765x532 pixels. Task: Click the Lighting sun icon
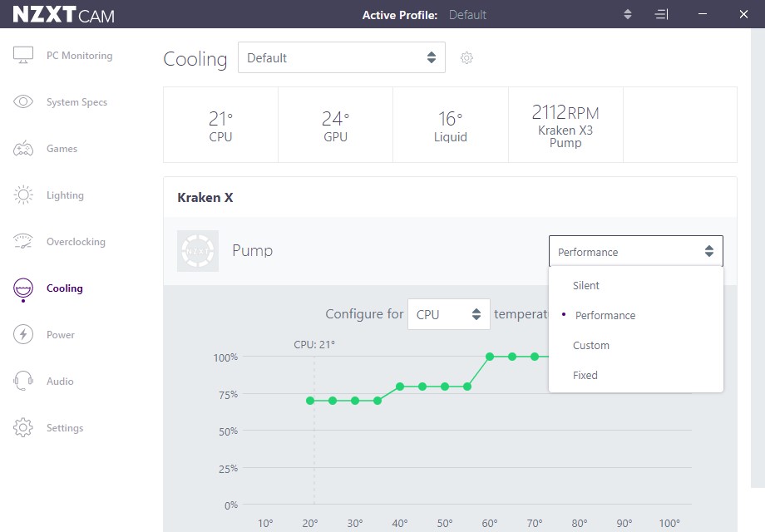[x=23, y=195]
